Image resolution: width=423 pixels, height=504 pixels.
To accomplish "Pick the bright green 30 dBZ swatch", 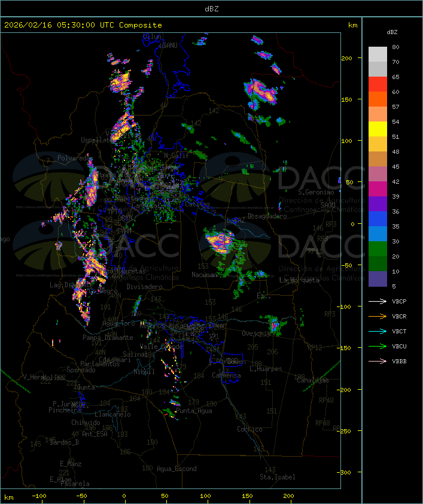I will tap(378, 249).
